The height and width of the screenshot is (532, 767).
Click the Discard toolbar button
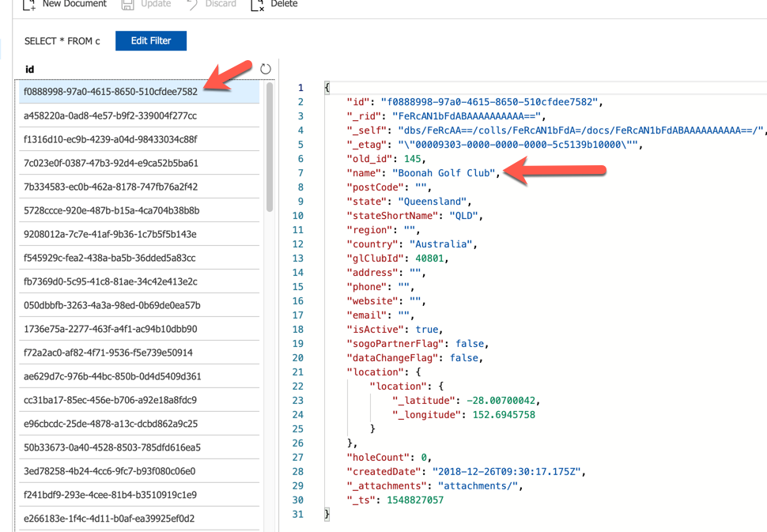point(211,4)
